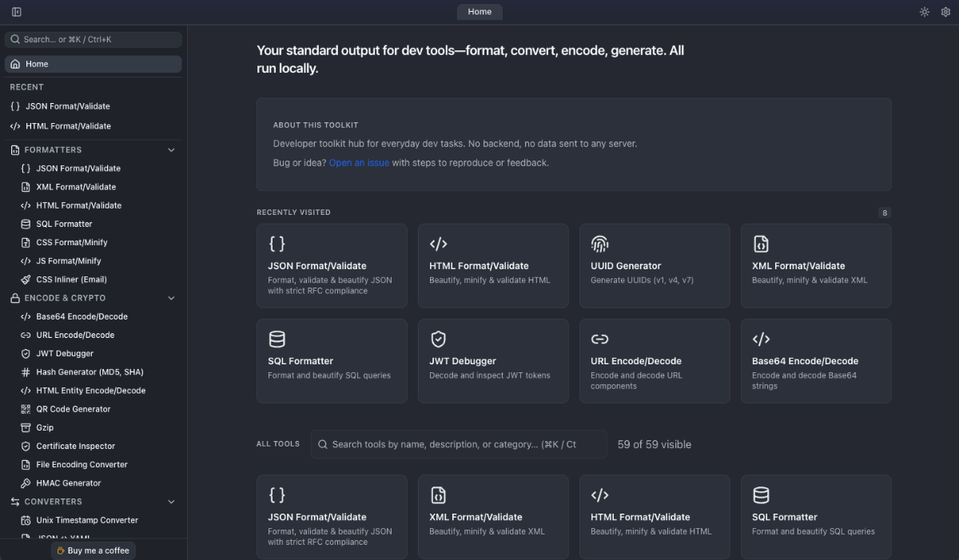Screen dimensions: 959x560
Task: Select the Home tab at the top
Action: click(x=479, y=11)
